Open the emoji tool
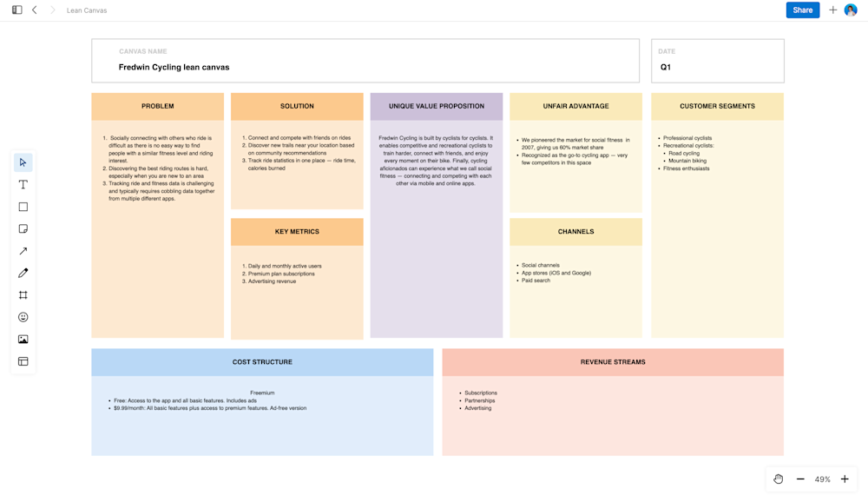This screenshot has height=502, width=868. tap(23, 317)
